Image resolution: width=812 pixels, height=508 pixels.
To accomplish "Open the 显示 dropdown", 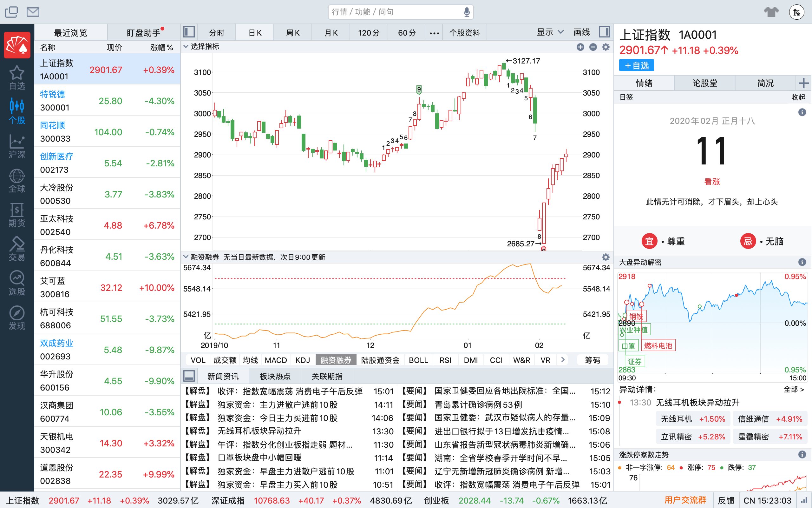I will point(550,32).
